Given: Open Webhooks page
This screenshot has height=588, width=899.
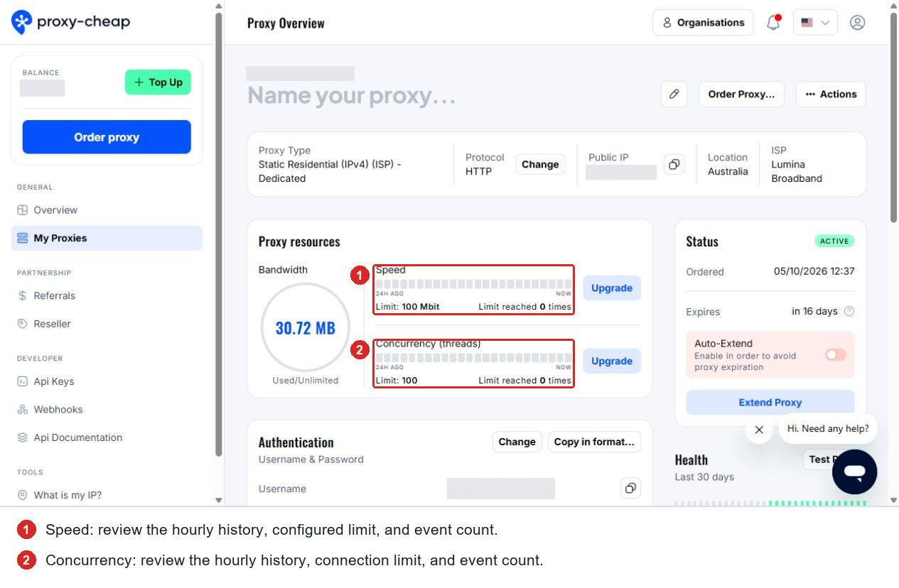Looking at the screenshot, I should point(107,410).
